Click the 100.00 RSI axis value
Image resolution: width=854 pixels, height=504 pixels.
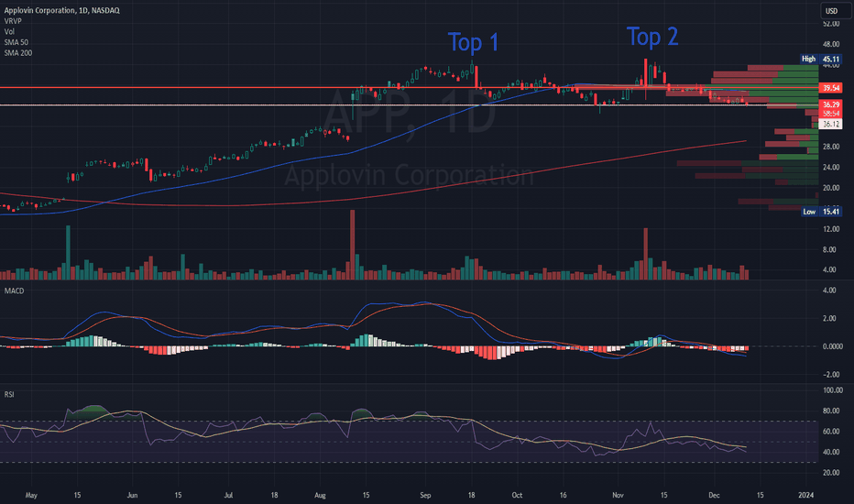[x=833, y=390]
